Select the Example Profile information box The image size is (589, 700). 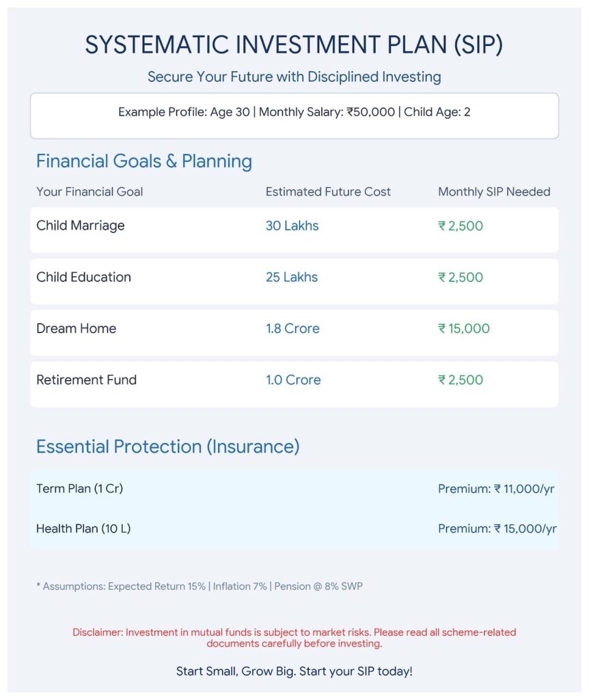pos(294,116)
